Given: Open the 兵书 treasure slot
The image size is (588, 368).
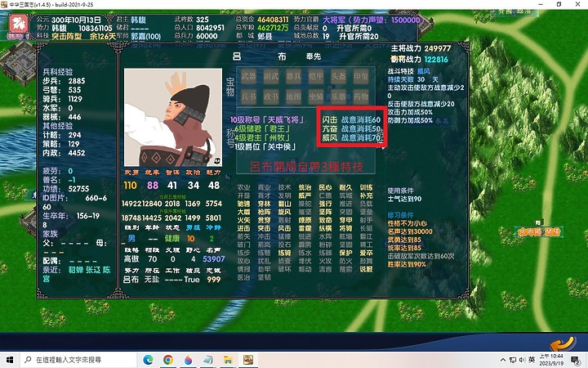Looking at the screenshot, I should pyautogui.click(x=248, y=96).
